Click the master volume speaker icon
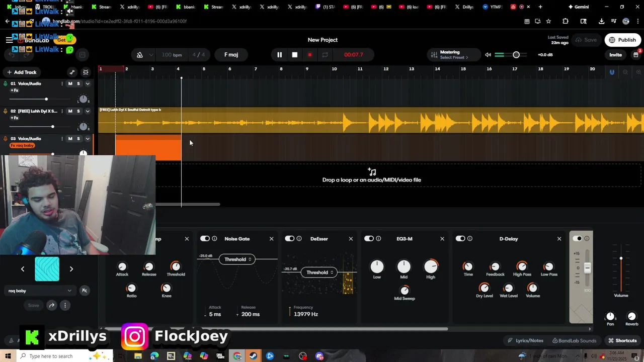This screenshot has width=644, height=362. click(488, 55)
